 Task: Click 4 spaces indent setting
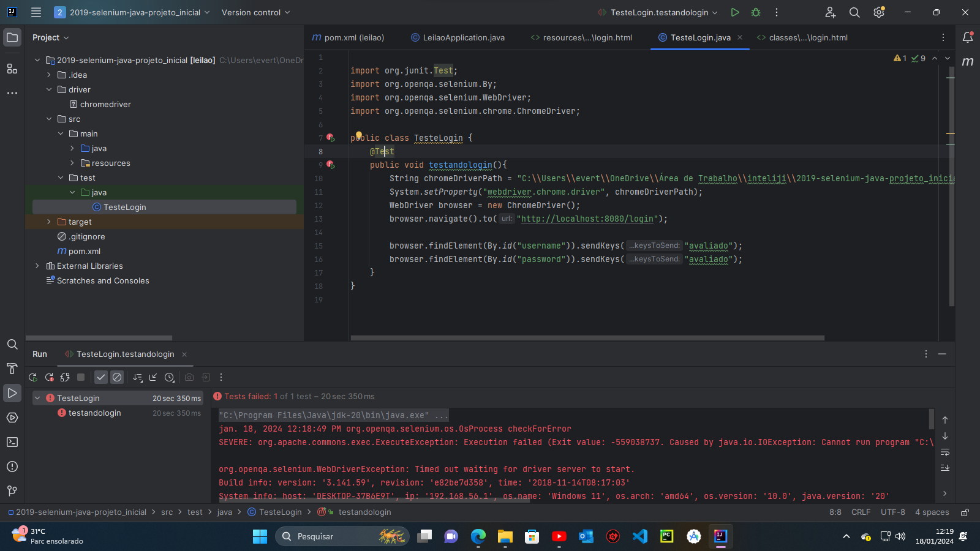click(x=932, y=512)
